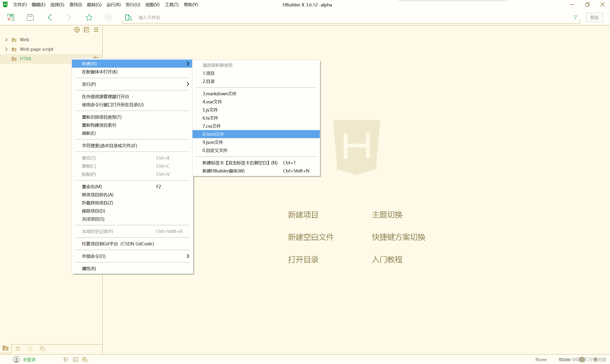Open the 视图(V) menu
The image size is (610, 364).
pyautogui.click(x=152, y=5)
